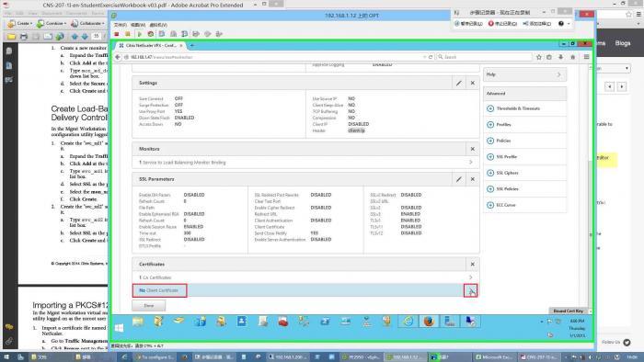Screen dimensions: 644x362
Task: Open the CA Certificate row
Action: [x=305, y=277]
